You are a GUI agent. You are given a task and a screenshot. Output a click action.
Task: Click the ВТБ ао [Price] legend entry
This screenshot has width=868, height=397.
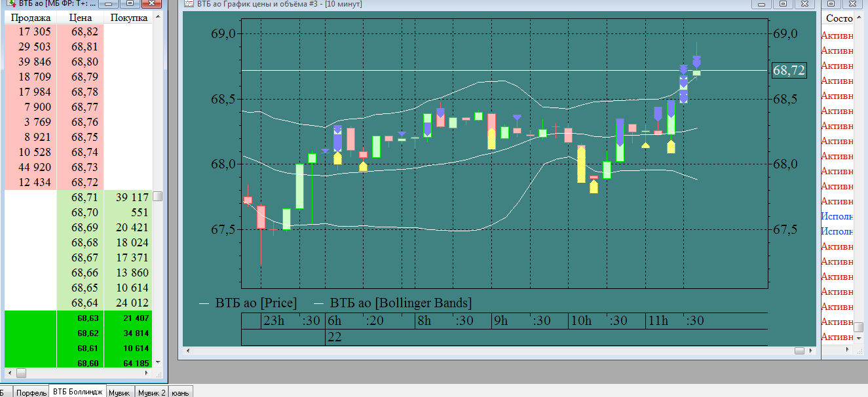248,303
